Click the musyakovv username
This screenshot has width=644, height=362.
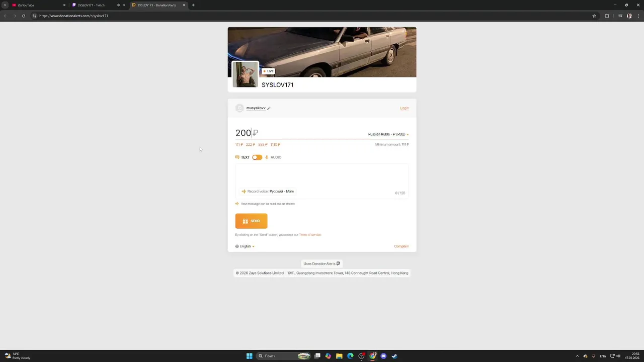[x=256, y=108]
